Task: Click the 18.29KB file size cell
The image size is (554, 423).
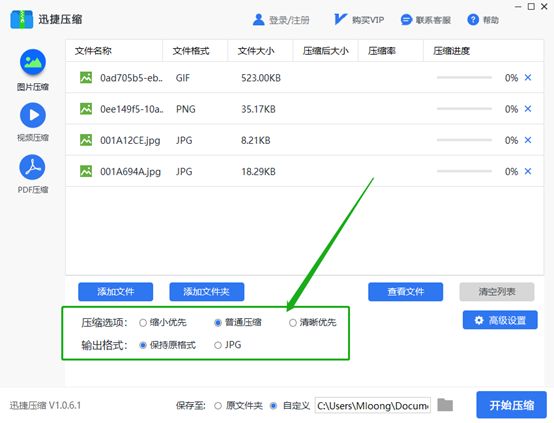Action: tap(258, 172)
